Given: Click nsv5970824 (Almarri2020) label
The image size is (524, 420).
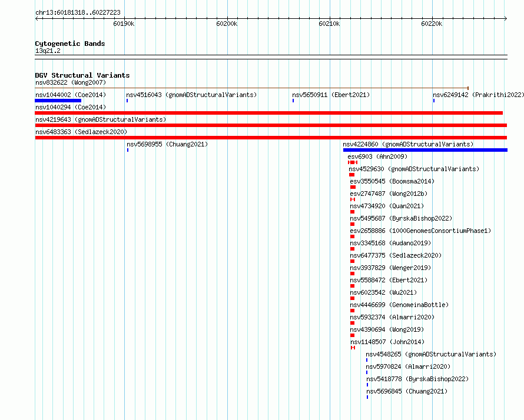Looking at the screenshot, I should pos(407,366).
